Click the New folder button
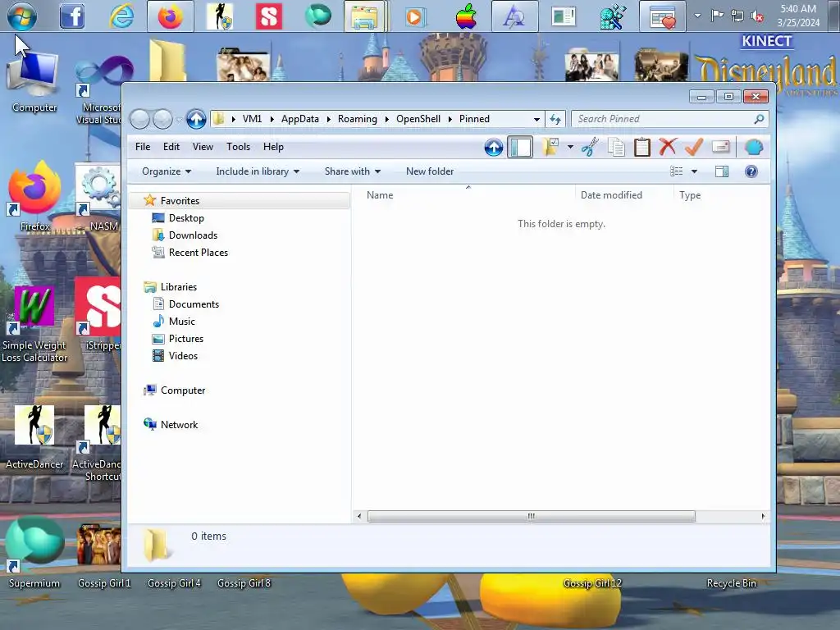Image resolution: width=840 pixels, height=630 pixels. [x=430, y=171]
